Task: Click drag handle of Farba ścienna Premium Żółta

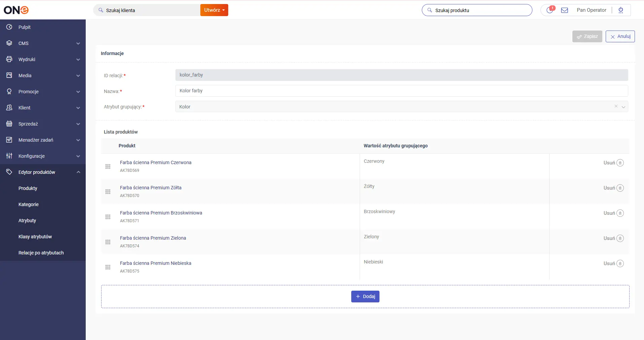Action: pyautogui.click(x=108, y=192)
